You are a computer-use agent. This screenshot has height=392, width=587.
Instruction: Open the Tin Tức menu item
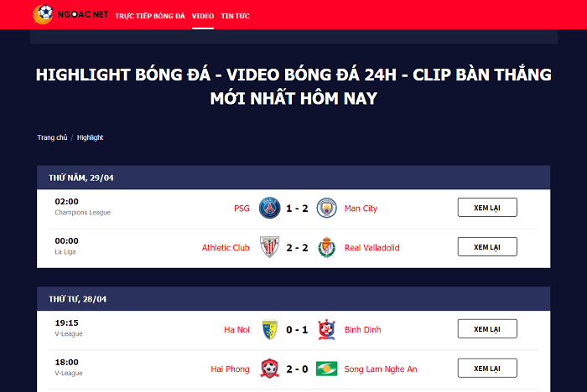235,16
